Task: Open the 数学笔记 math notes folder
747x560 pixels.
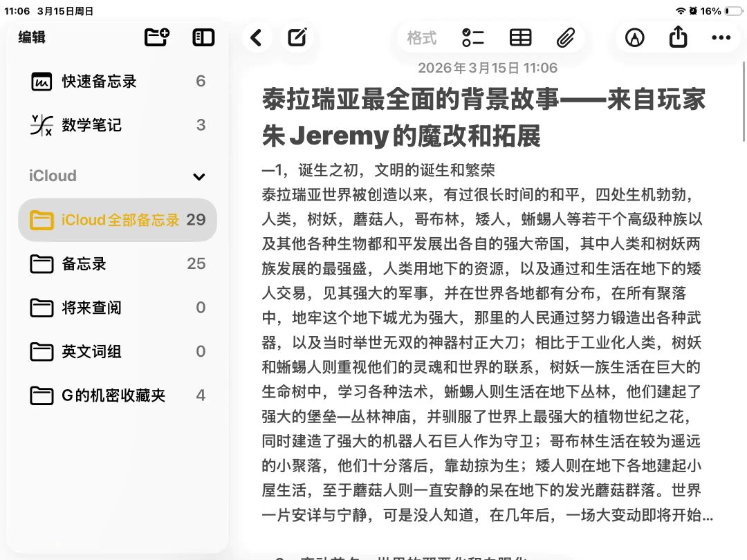Action: click(118, 124)
